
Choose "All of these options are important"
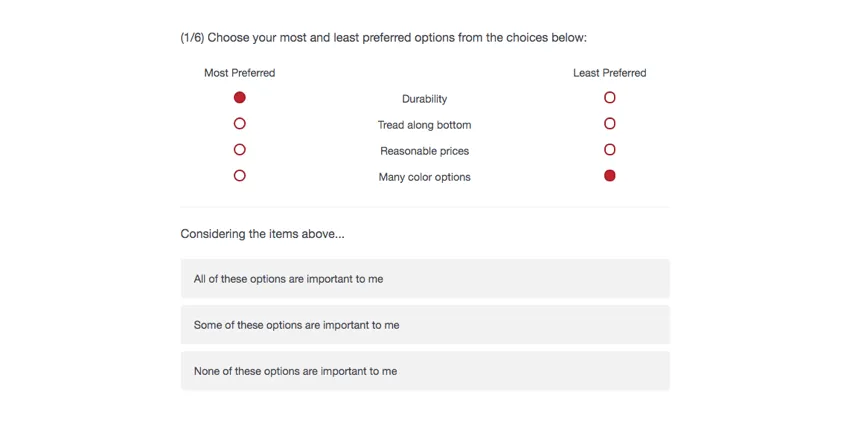(x=425, y=279)
